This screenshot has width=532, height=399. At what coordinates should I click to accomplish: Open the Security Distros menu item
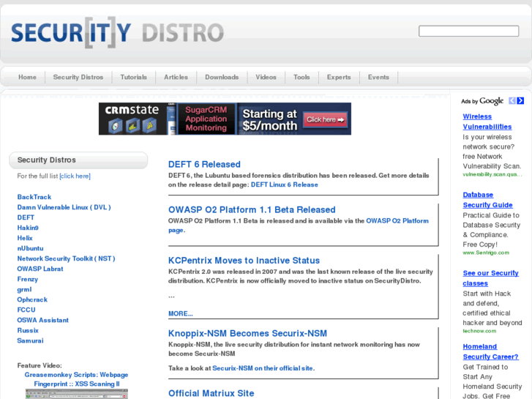click(x=78, y=77)
